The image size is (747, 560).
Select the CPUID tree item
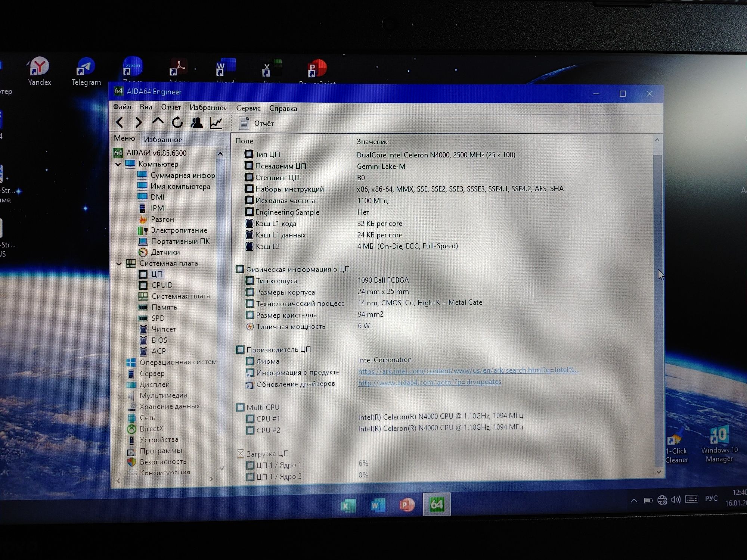pyautogui.click(x=156, y=285)
